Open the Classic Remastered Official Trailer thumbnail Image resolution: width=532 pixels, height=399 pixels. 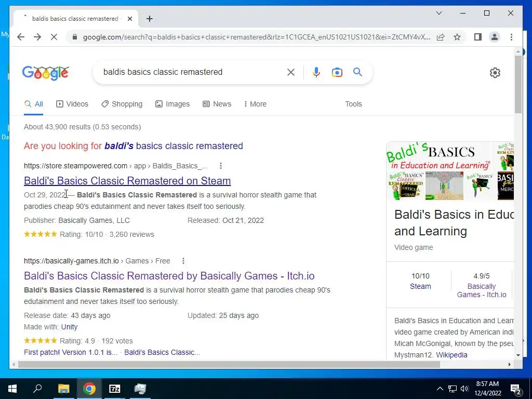(x=406, y=186)
